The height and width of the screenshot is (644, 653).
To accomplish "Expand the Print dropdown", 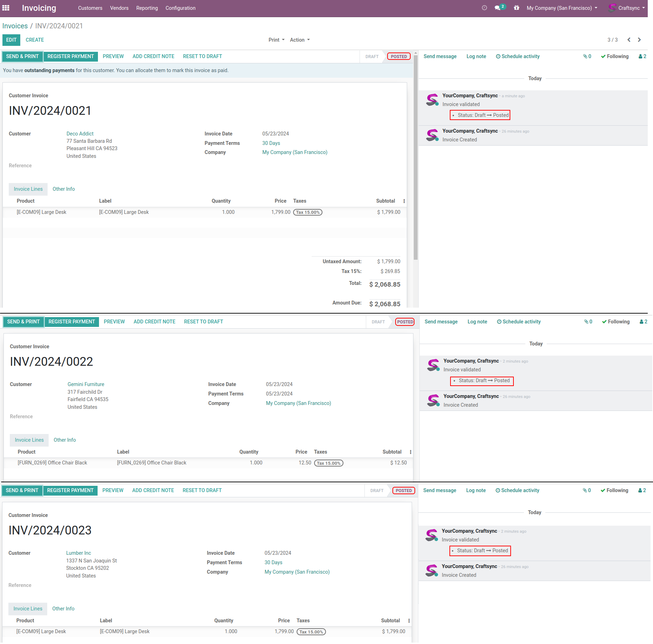I will coord(276,40).
